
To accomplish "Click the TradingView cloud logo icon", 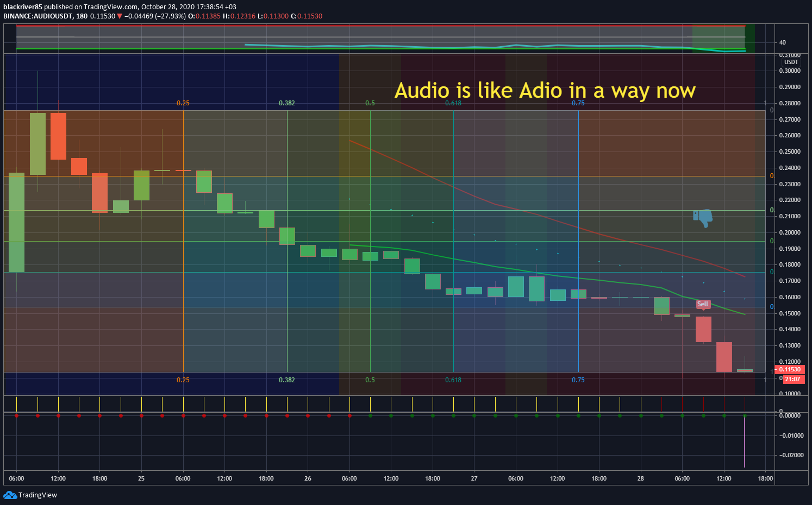I will [10, 495].
